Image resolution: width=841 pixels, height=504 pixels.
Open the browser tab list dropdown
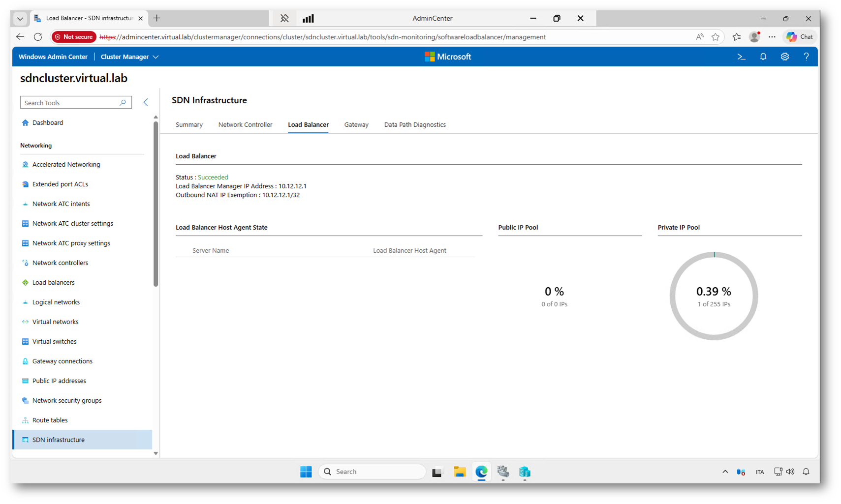click(x=20, y=19)
